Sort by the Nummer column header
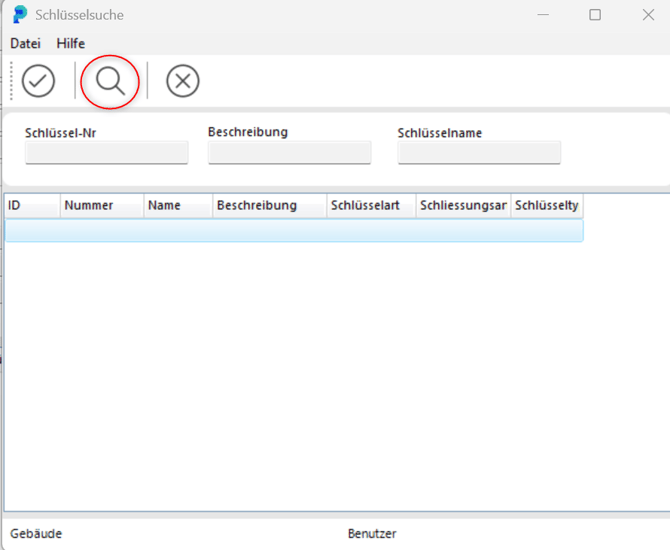The height and width of the screenshot is (550, 670). click(x=102, y=206)
